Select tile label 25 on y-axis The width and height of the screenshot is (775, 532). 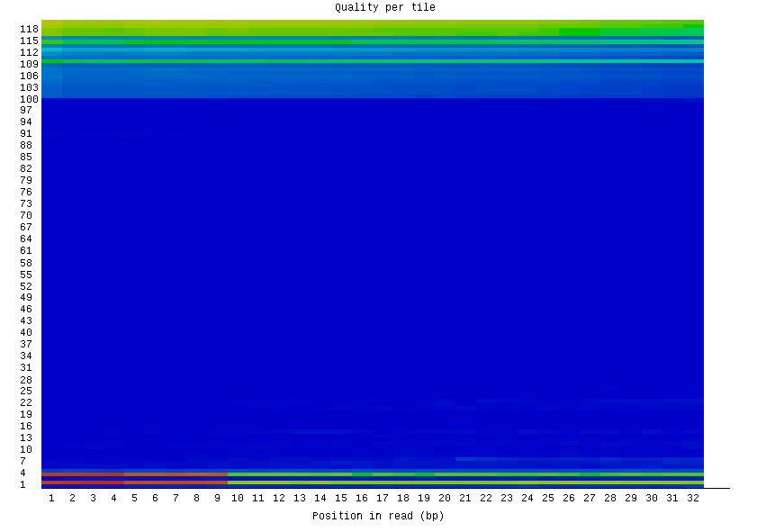26,391
